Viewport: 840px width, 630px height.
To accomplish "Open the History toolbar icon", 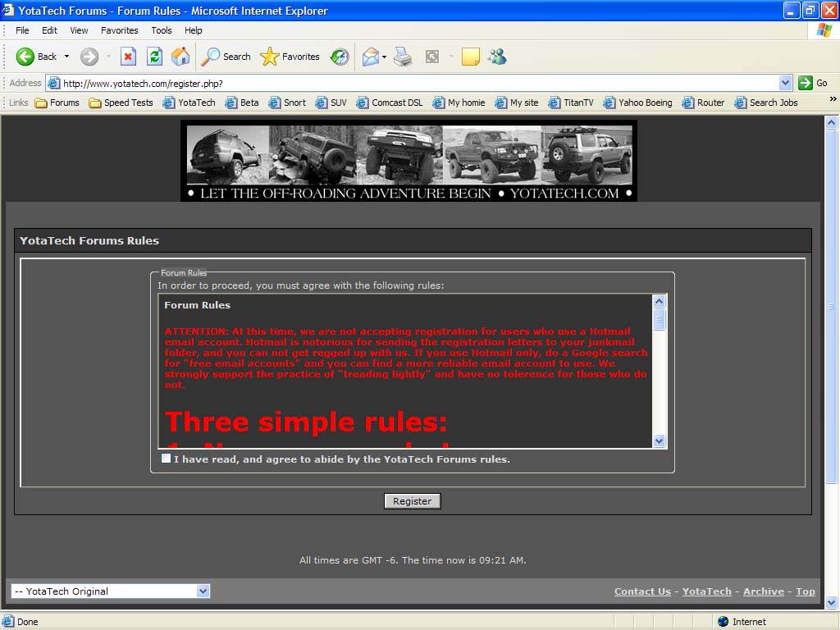I will 340,57.
